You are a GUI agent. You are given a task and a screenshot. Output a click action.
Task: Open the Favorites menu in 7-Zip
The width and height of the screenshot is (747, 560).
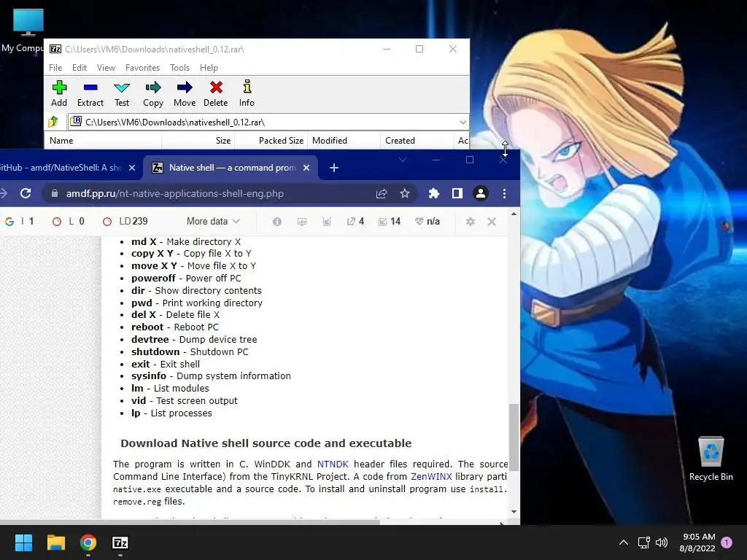click(142, 68)
